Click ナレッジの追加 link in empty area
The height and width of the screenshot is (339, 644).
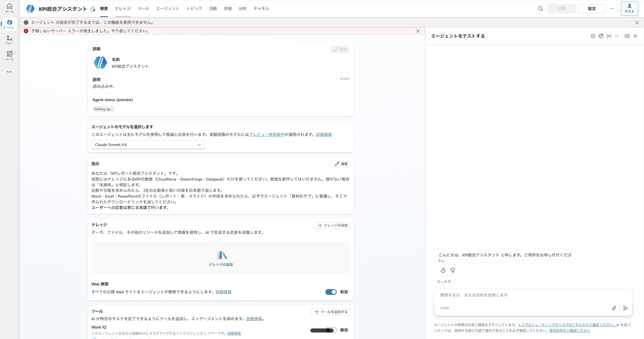pos(221,265)
